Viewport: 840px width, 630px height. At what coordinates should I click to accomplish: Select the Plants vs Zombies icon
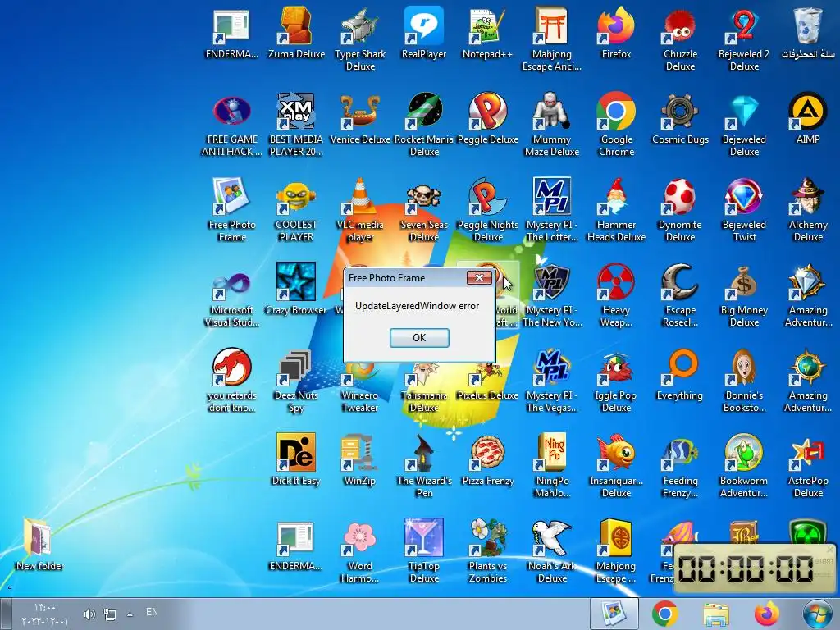(487, 550)
